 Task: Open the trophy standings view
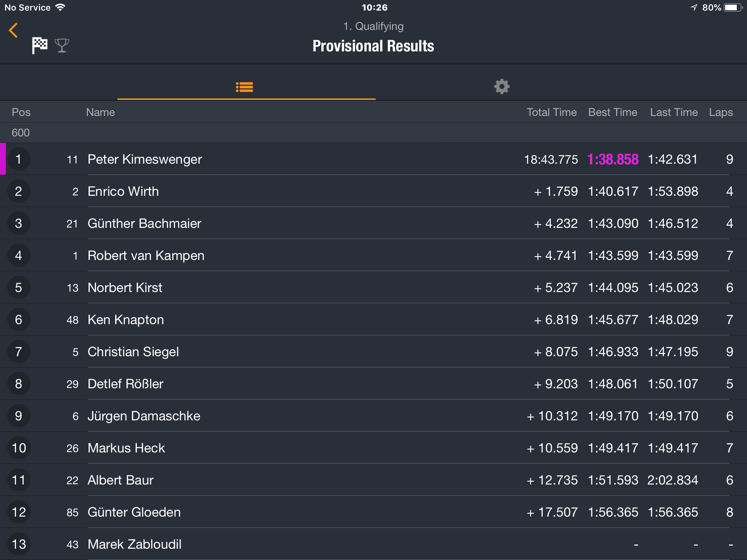pyautogui.click(x=62, y=46)
